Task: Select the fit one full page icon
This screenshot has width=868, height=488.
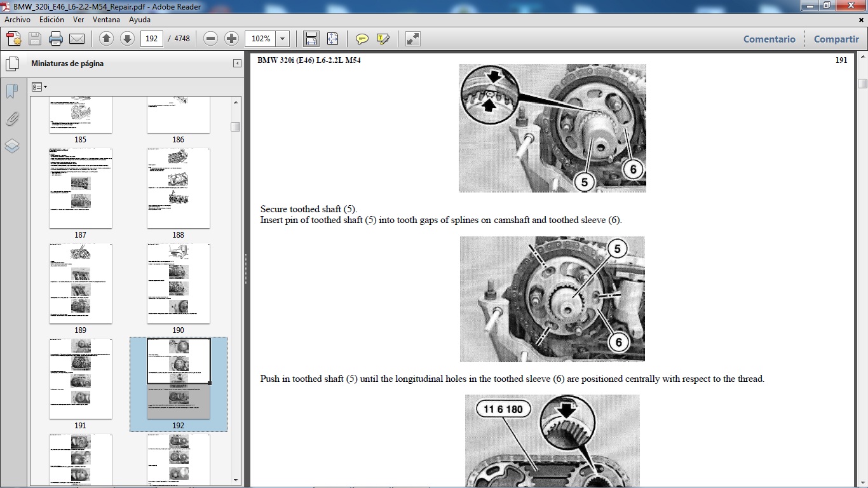Action: (x=333, y=39)
